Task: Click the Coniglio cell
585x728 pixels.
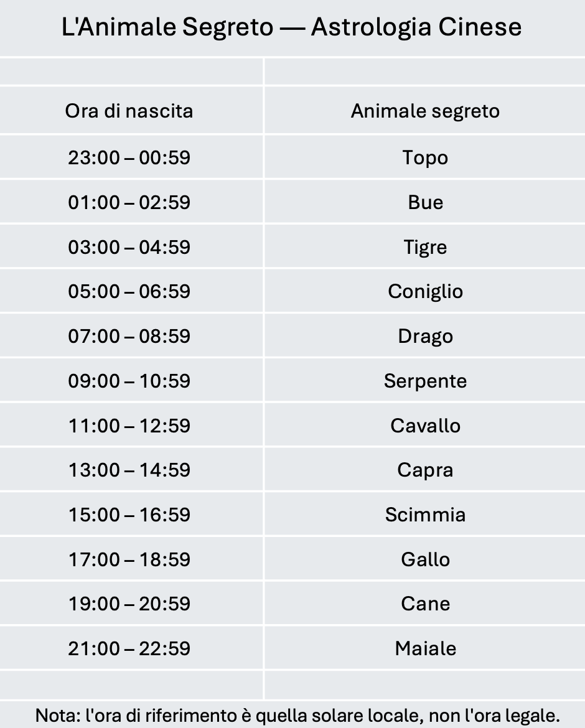Action: 425,291
